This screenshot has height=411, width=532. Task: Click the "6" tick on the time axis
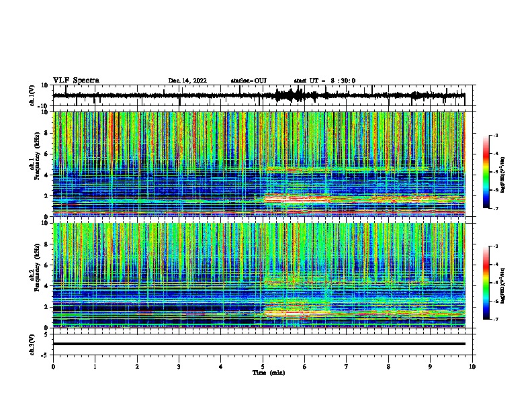(305, 367)
